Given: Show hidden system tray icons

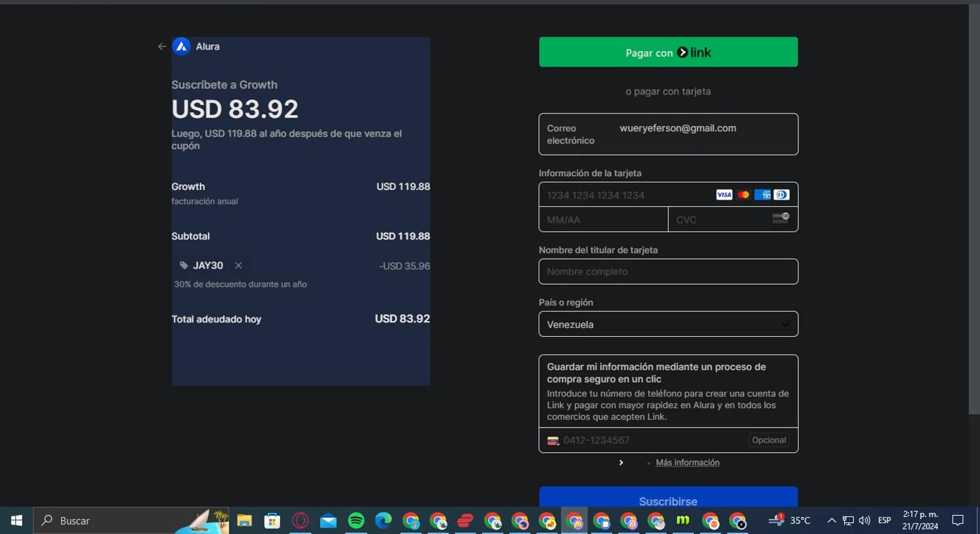Looking at the screenshot, I should [x=832, y=520].
